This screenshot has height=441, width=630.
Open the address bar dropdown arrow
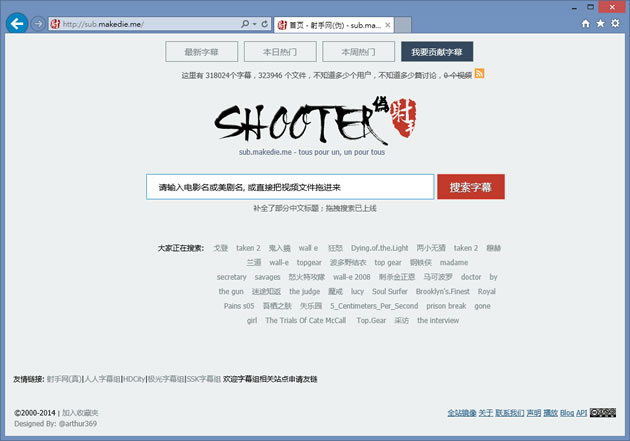coord(255,24)
